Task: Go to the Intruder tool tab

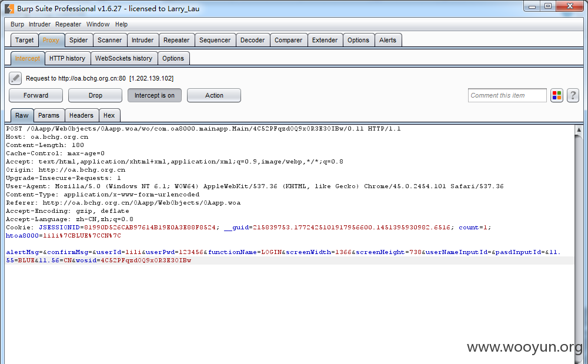Action: [x=142, y=40]
